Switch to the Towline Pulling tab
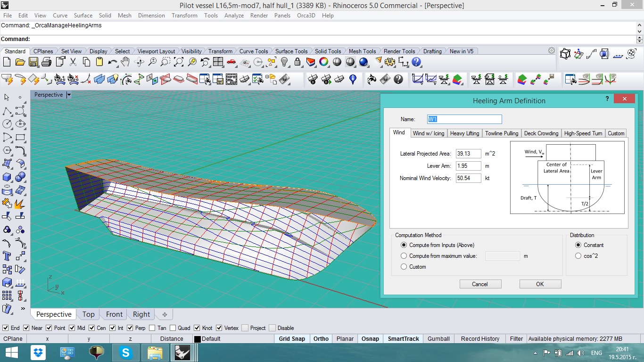This screenshot has width=644, height=362. (501, 133)
